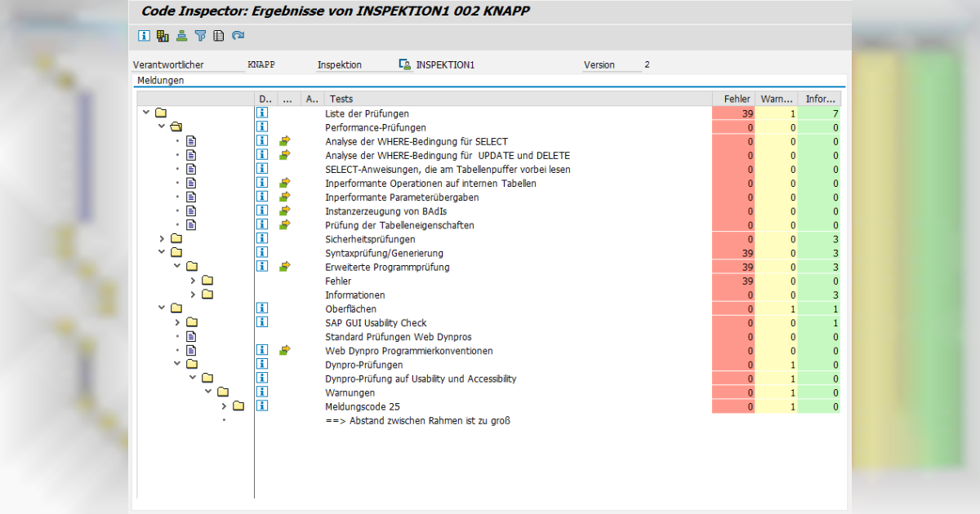Open the statistics chart icon
The image size is (980, 514).
point(162,36)
